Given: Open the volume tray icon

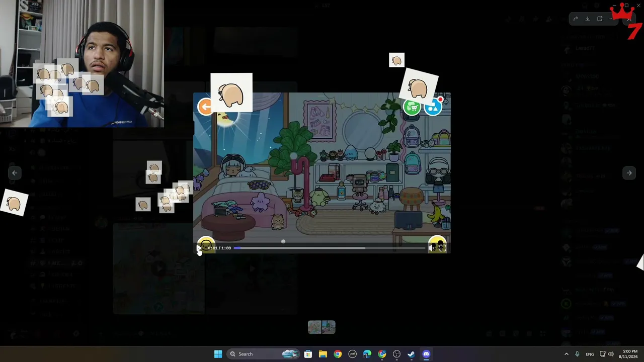Looking at the screenshot, I should pyautogui.click(x=611, y=354).
